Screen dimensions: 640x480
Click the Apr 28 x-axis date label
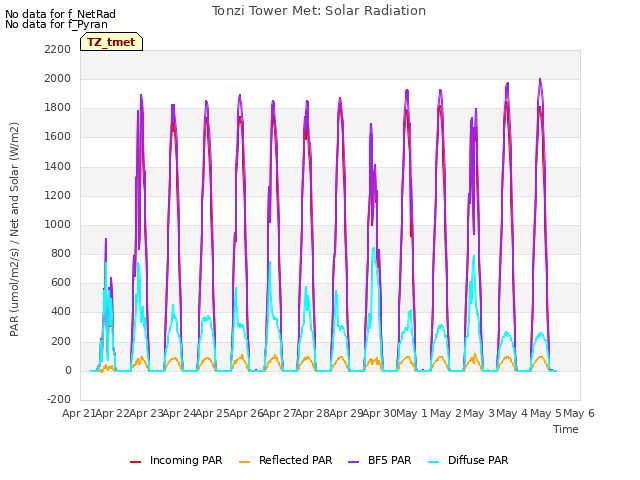point(312,413)
